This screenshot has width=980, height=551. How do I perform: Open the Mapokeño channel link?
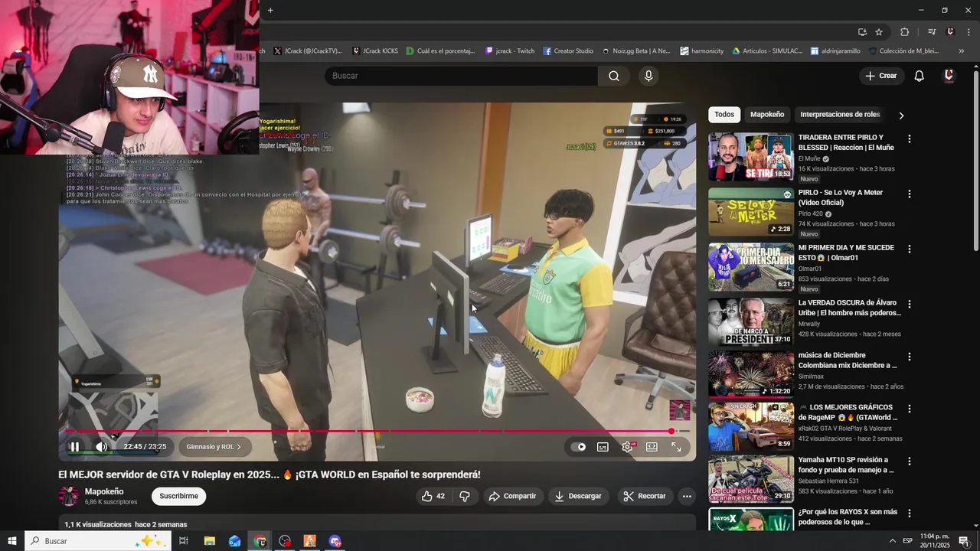pyautogui.click(x=104, y=491)
